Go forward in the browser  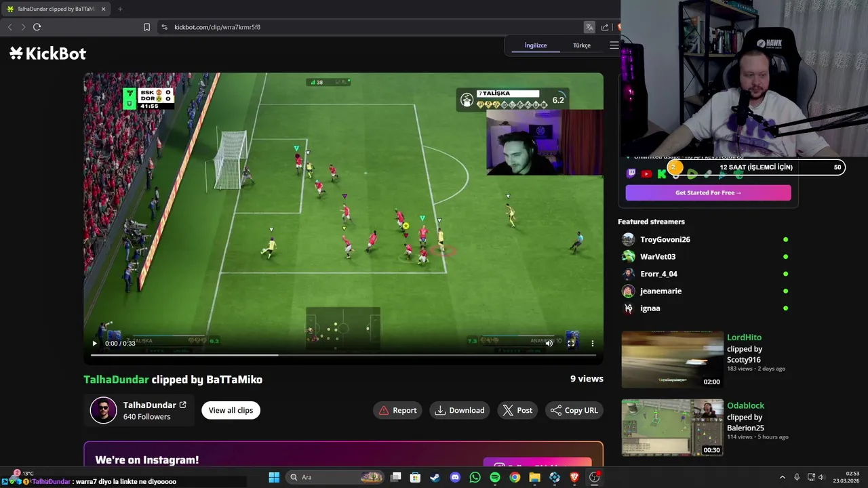click(x=22, y=27)
